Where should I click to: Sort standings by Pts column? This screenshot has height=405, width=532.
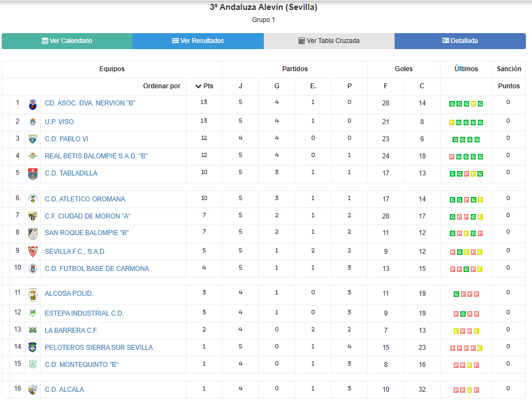[204, 86]
